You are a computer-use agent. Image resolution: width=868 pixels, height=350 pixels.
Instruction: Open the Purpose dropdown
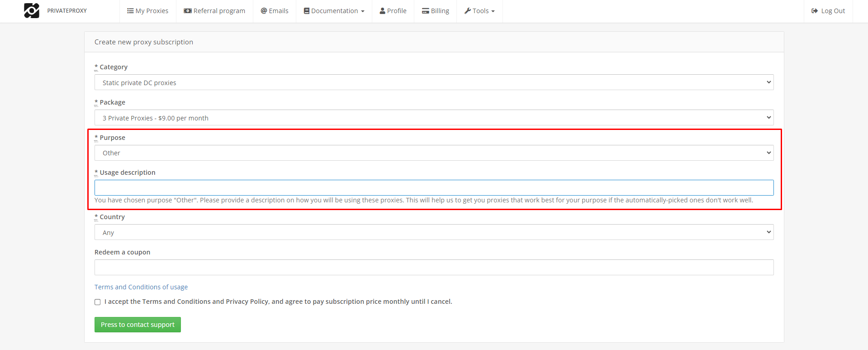434,153
